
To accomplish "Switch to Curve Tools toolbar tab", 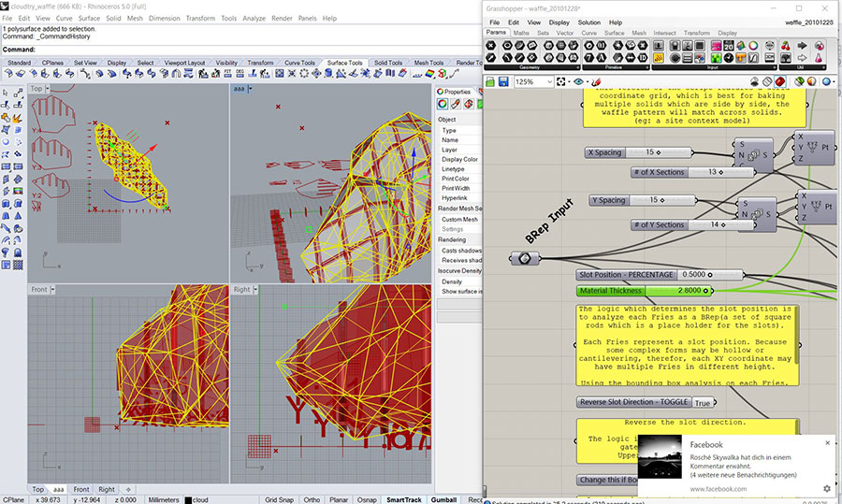I will (x=299, y=63).
